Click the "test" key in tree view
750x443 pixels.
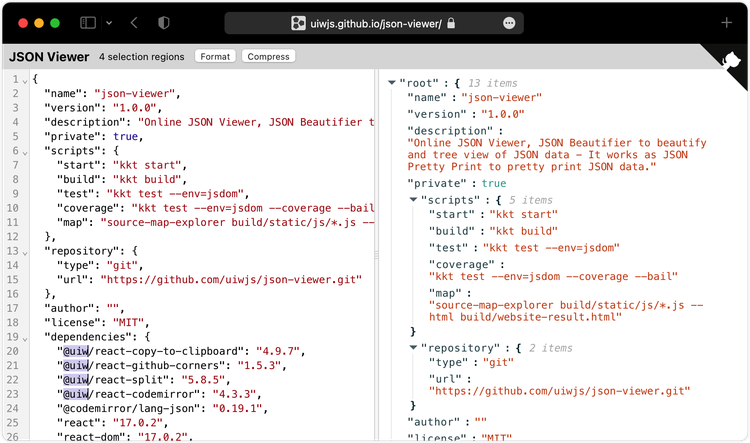click(448, 248)
